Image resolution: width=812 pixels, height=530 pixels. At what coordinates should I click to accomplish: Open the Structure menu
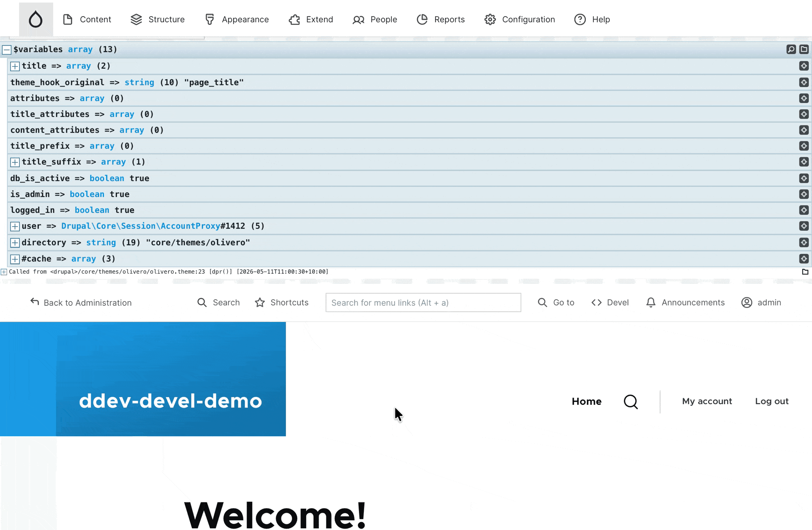point(158,19)
